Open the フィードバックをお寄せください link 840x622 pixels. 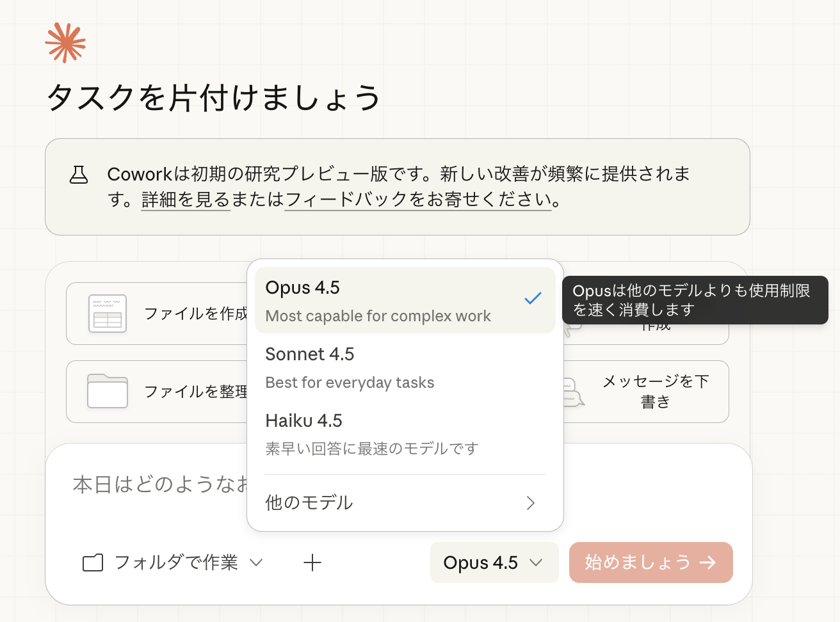417,200
